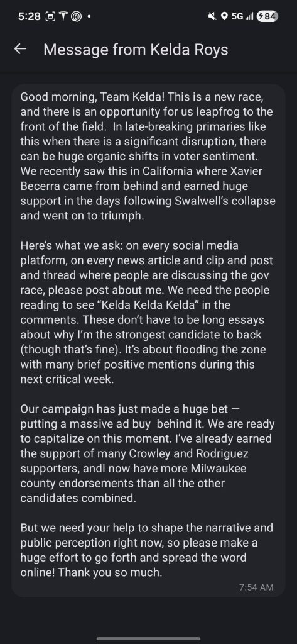Screen dimensions: 297x644
Task: Tap the Here's what we ask paragraph
Action: pyautogui.click(x=147, y=312)
